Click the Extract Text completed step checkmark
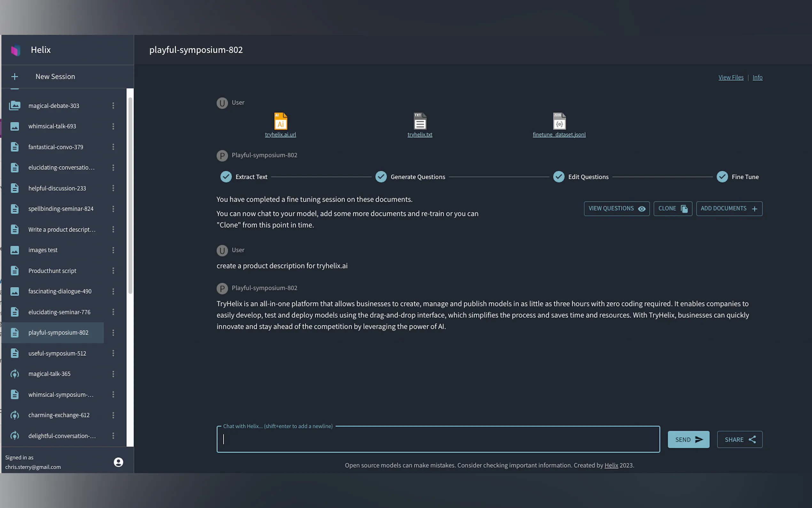Image resolution: width=812 pixels, height=508 pixels. tap(226, 177)
